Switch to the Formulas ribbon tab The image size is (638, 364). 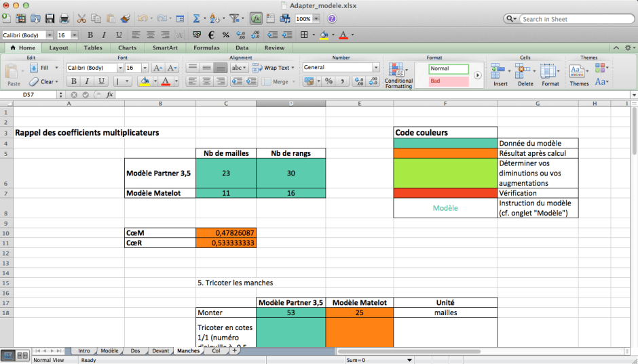pos(206,48)
